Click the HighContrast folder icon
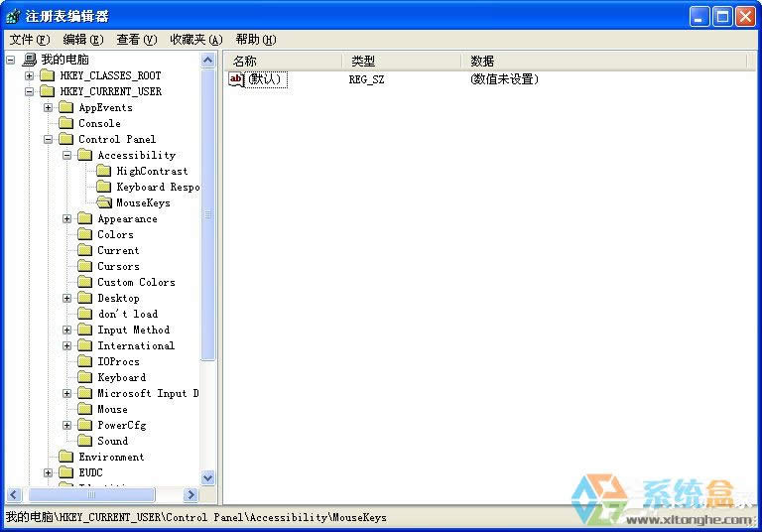762x532 pixels. [104, 171]
